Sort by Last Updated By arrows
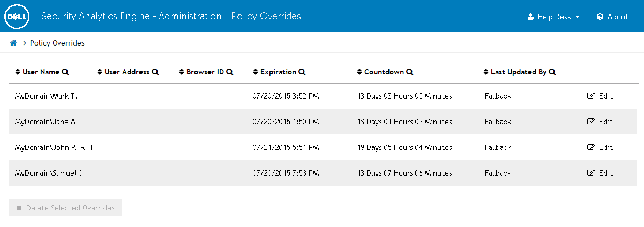This screenshot has width=644, height=227. point(486,72)
